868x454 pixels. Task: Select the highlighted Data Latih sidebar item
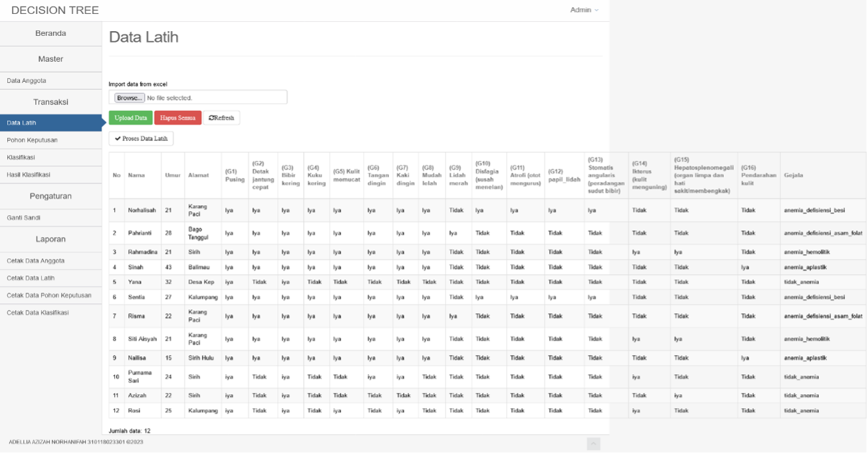pyautogui.click(x=51, y=123)
